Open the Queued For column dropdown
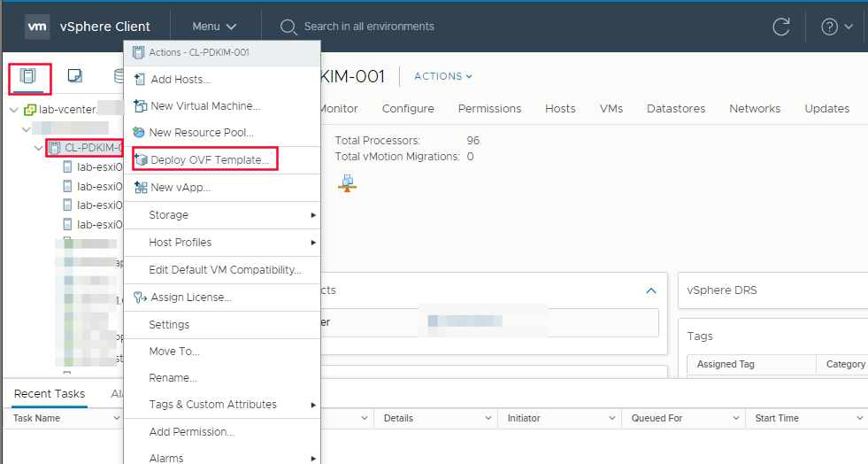 click(x=735, y=418)
